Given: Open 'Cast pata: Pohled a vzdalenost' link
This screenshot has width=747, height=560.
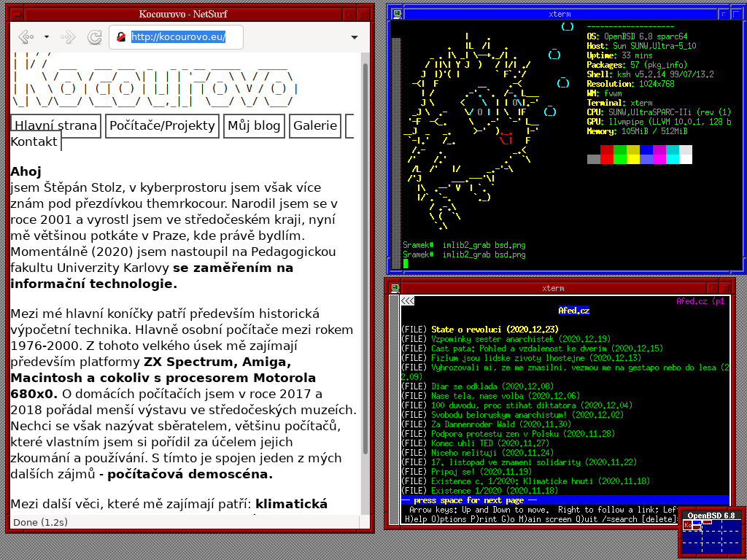Looking at the screenshot, I should [547, 349].
